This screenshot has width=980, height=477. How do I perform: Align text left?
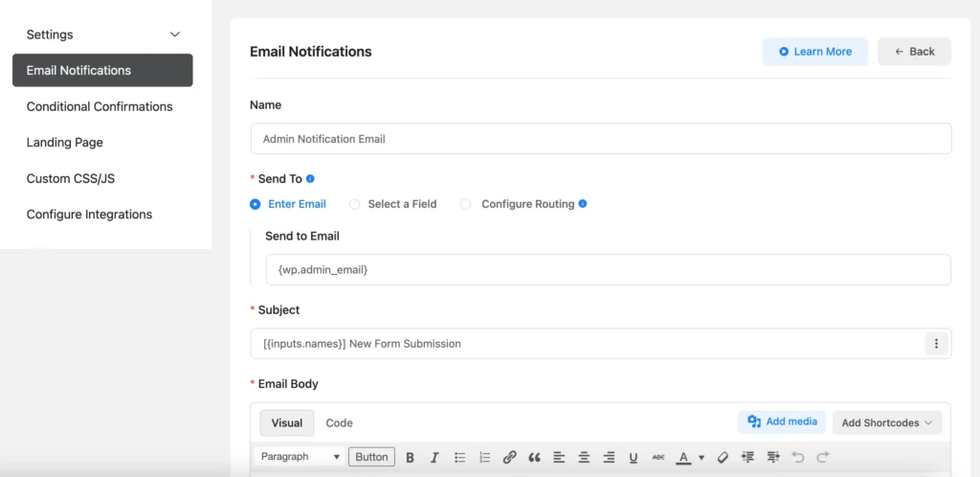tap(559, 457)
